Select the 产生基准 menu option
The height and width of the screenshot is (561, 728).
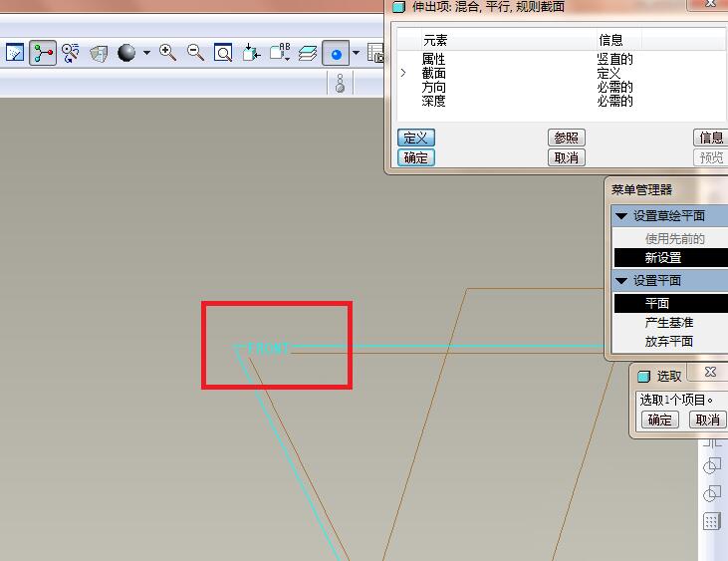(x=668, y=323)
